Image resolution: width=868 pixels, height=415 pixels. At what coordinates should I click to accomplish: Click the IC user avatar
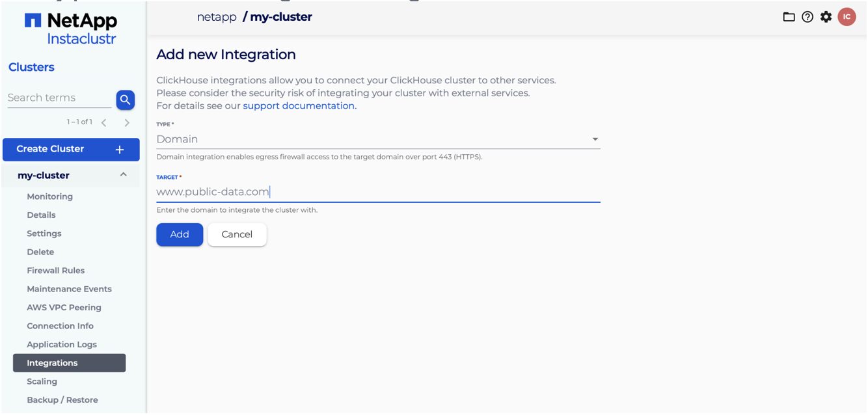pyautogui.click(x=847, y=17)
